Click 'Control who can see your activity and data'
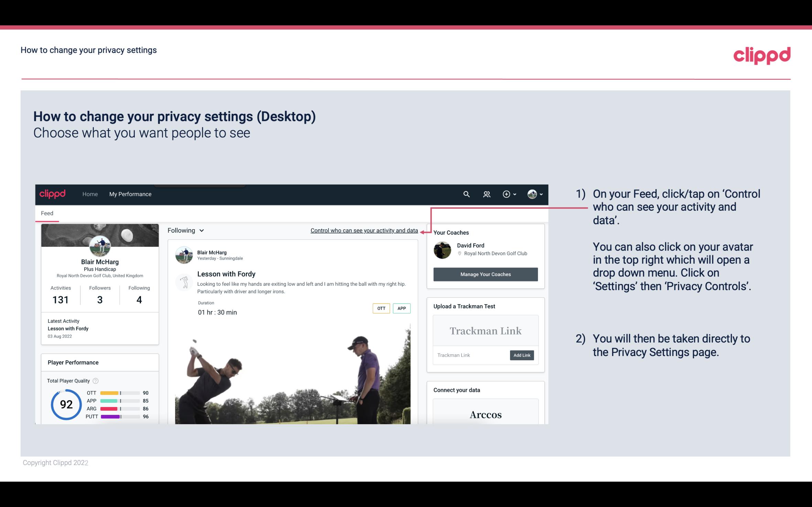The image size is (812, 507). click(x=364, y=230)
